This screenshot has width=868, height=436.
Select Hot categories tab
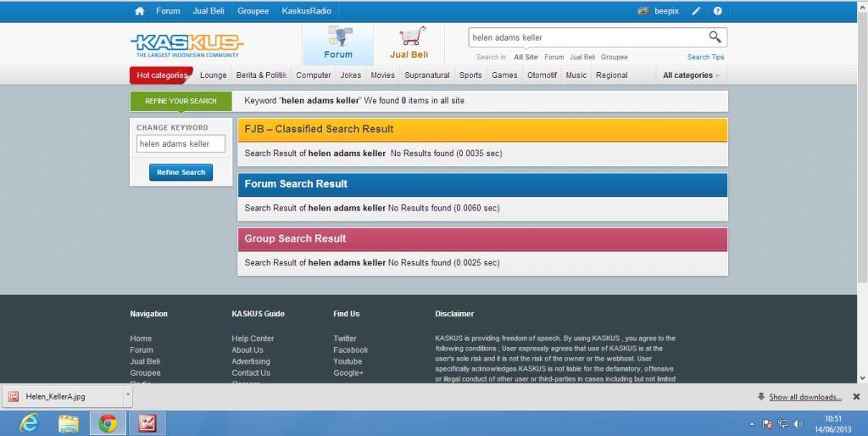coord(162,75)
